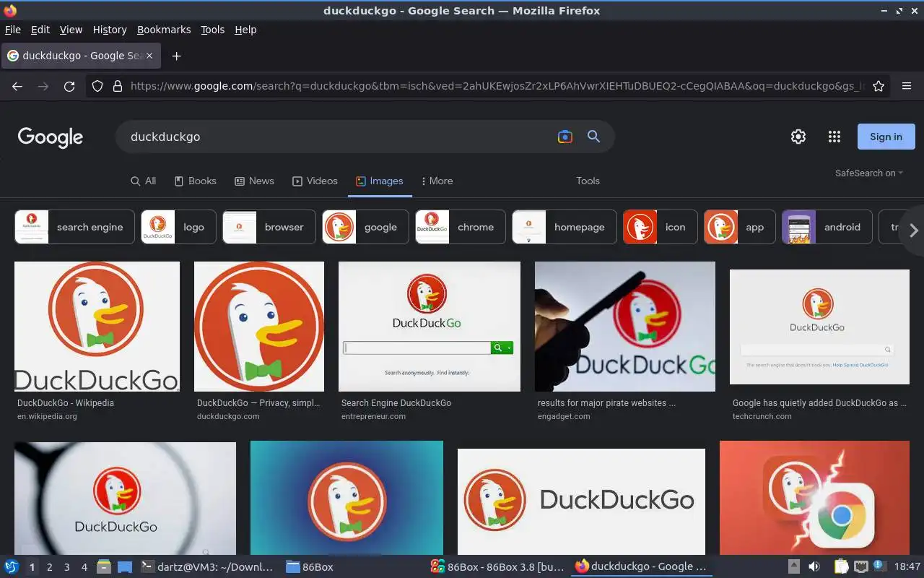The height and width of the screenshot is (578, 924).
Task: Click the browser forward arrow
Action: [x=43, y=86]
